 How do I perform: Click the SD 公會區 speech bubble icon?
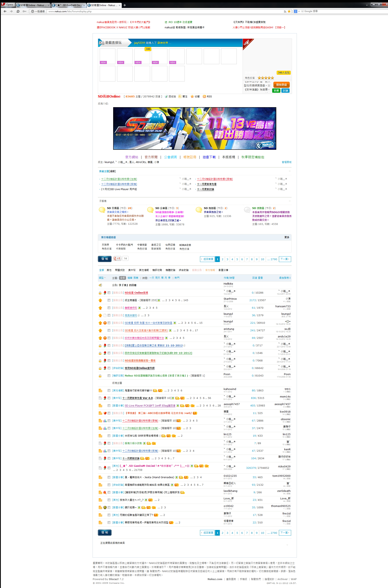pos(150,210)
